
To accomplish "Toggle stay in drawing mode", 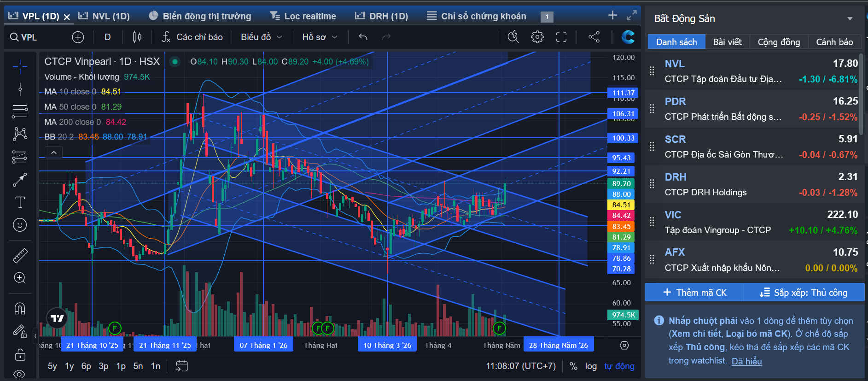I will coord(20,331).
